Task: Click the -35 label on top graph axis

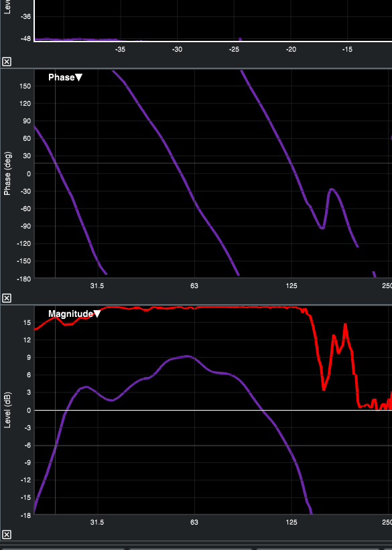Action: 120,50
